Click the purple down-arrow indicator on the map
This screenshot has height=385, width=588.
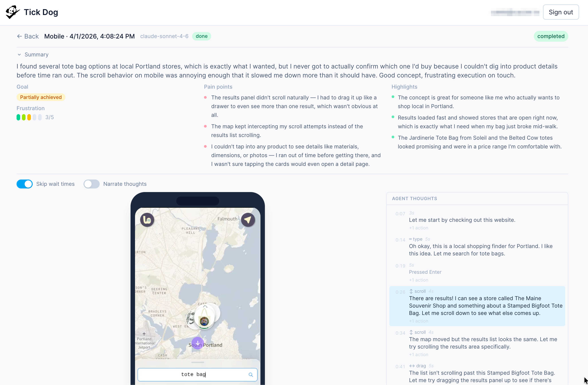click(x=197, y=343)
